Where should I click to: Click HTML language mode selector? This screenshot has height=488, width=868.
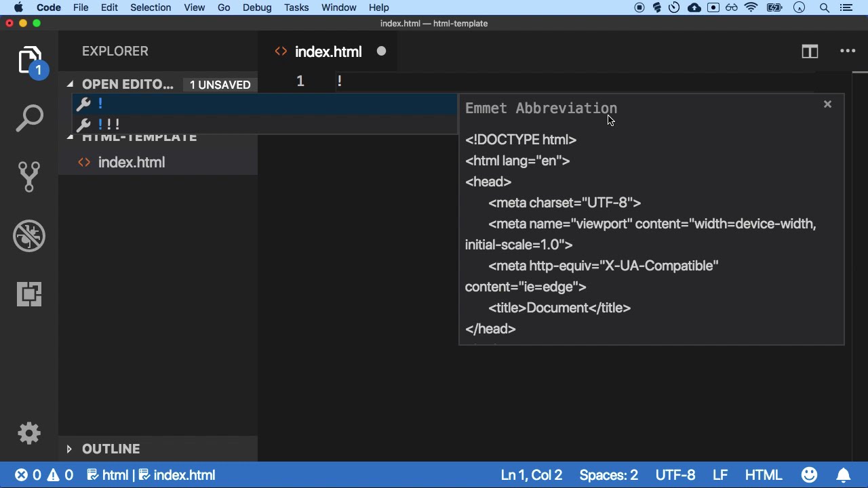[x=764, y=475]
